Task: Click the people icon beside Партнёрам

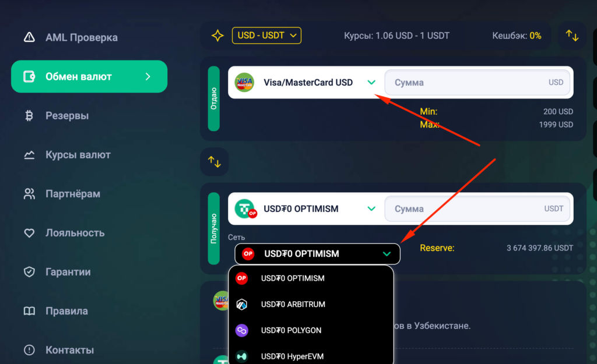Action: point(29,194)
